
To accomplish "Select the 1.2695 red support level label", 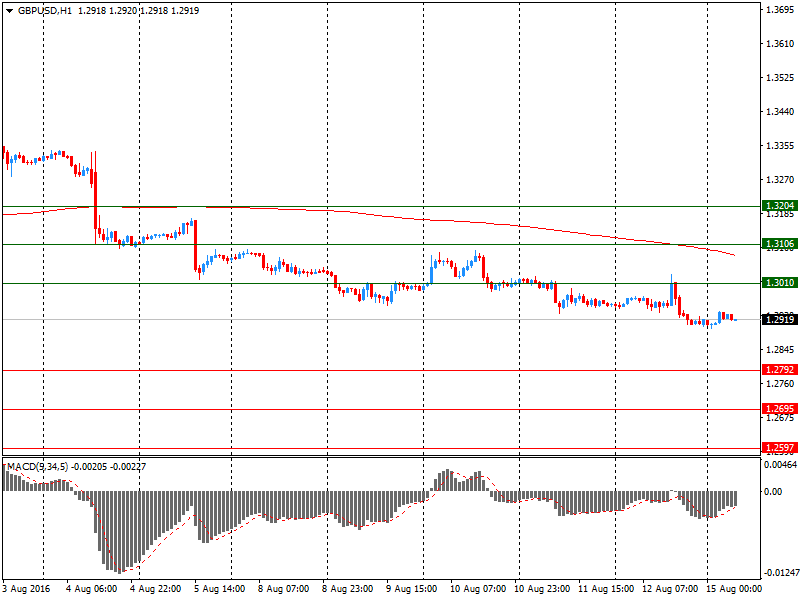I will (780, 409).
